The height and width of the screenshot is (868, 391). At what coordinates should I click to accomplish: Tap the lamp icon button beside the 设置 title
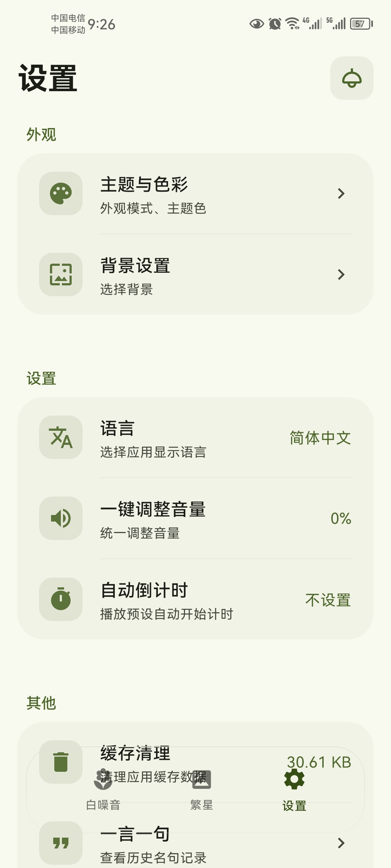point(352,78)
